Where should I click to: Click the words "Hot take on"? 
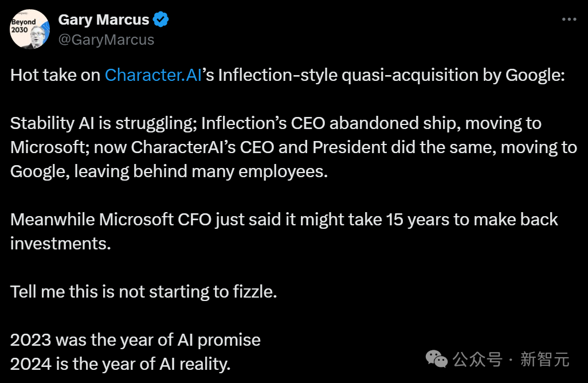point(55,75)
